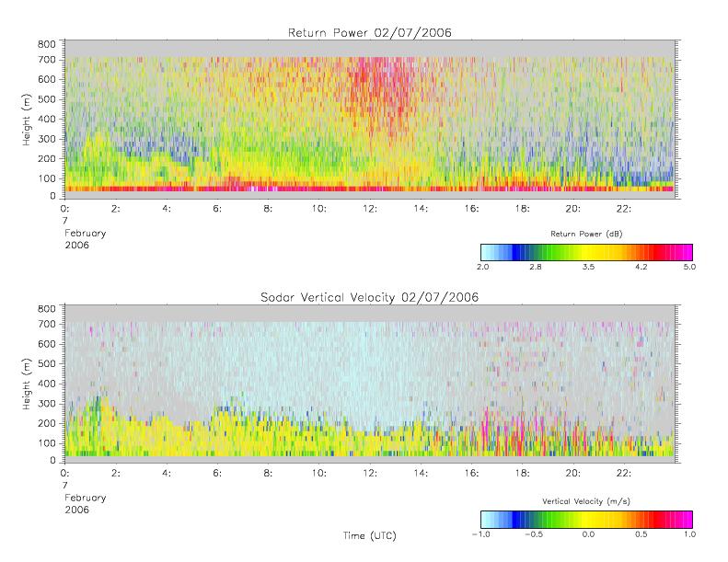
Task: Click the -0.5 tick on Vertical Velocity color bar
Action: click(x=534, y=534)
